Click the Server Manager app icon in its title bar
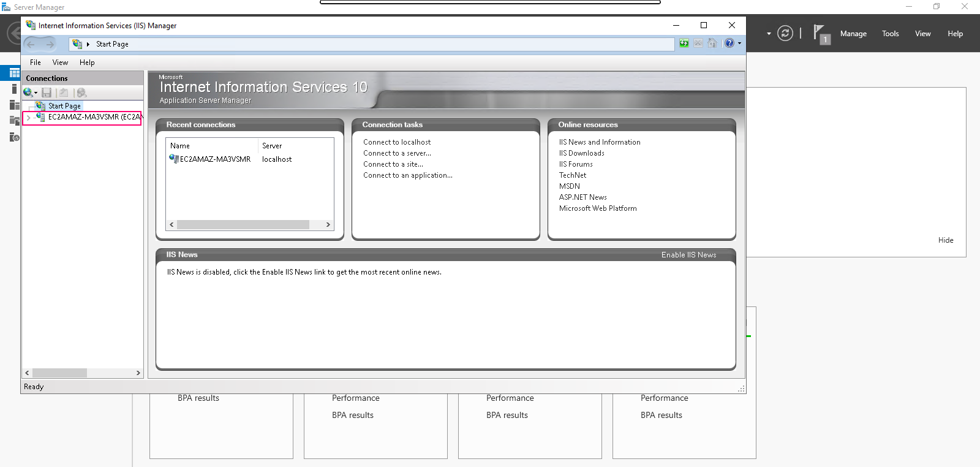 6,7
